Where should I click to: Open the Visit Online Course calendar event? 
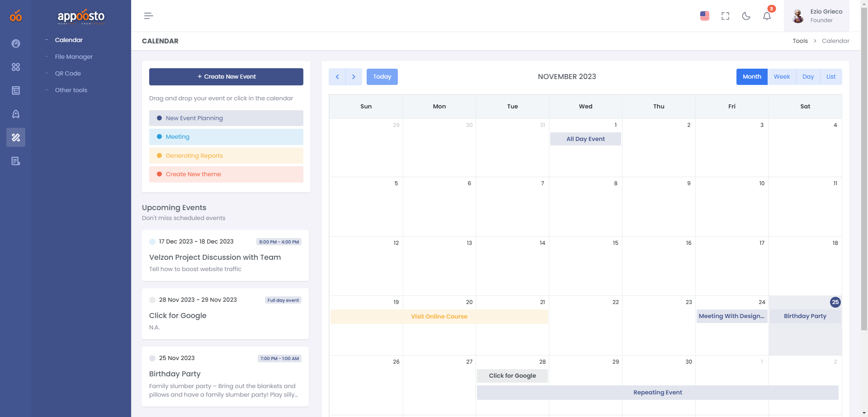(439, 316)
